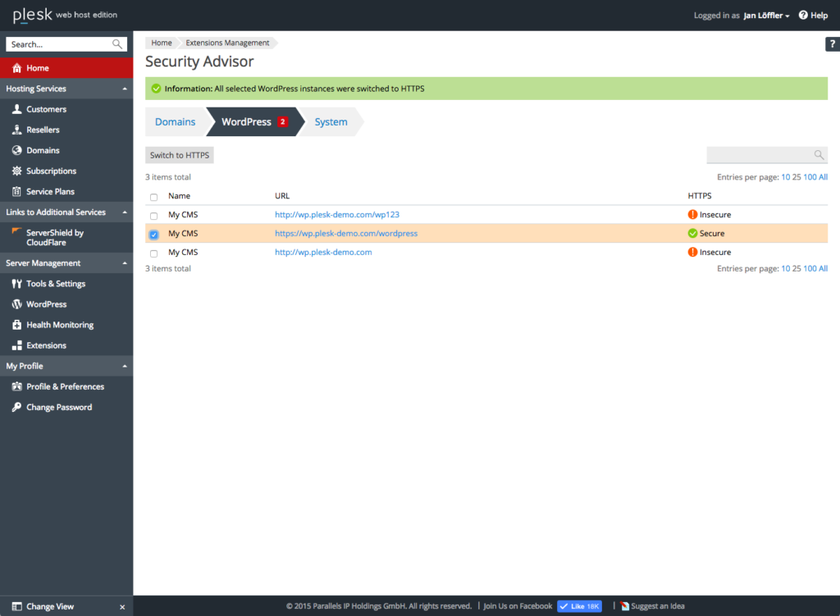The width and height of the screenshot is (840, 616).
Task: Click the Health Monitoring icon
Action: [x=16, y=325]
